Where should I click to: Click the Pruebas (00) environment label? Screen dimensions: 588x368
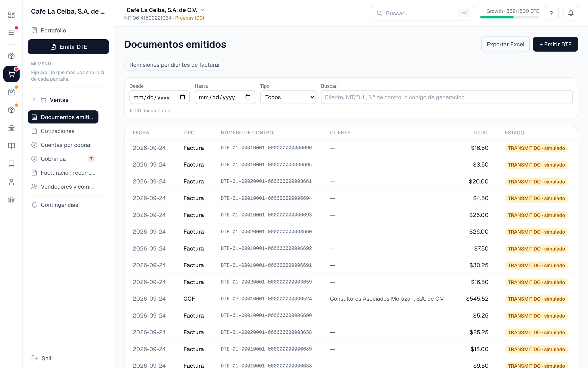189,18
